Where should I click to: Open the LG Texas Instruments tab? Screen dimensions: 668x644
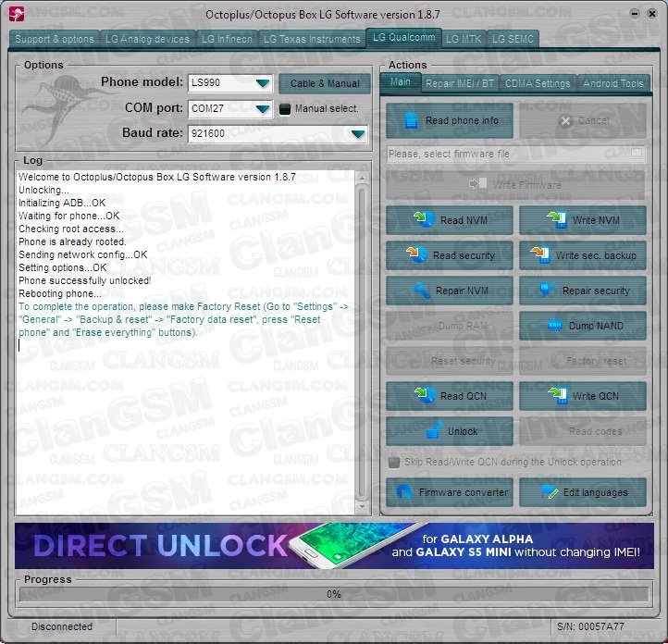(x=312, y=39)
